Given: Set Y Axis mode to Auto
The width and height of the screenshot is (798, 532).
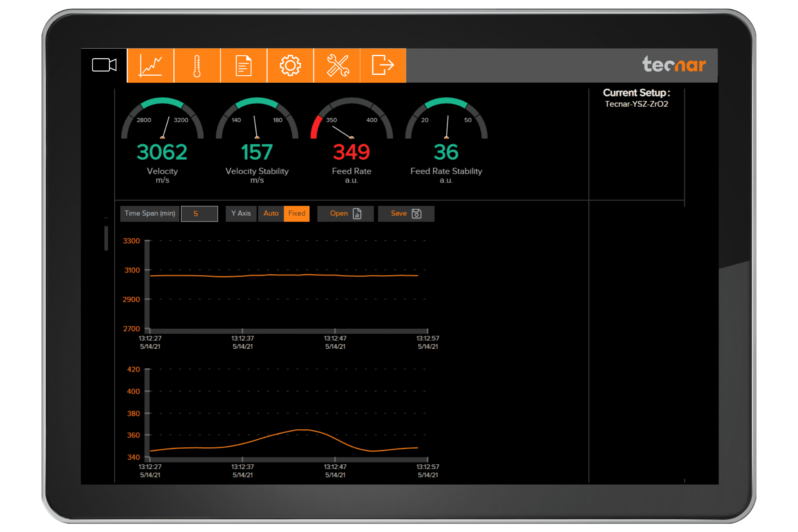Looking at the screenshot, I should [x=271, y=214].
